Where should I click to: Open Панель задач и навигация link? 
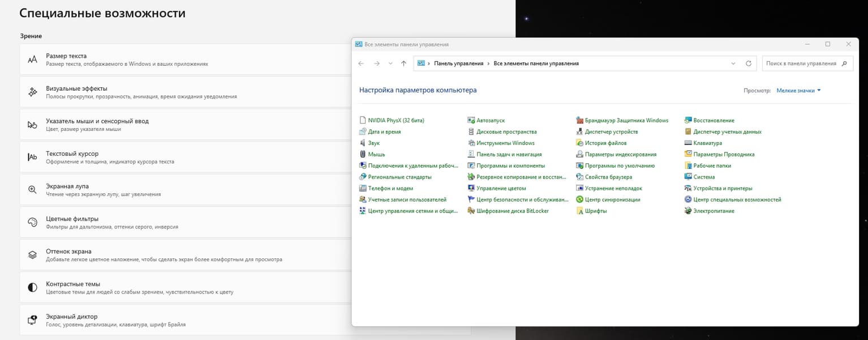point(509,154)
